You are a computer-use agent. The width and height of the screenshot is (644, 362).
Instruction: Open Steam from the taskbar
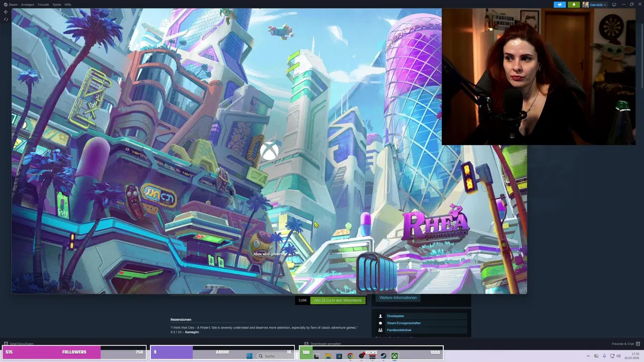pyautogui.click(x=383, y=356)
